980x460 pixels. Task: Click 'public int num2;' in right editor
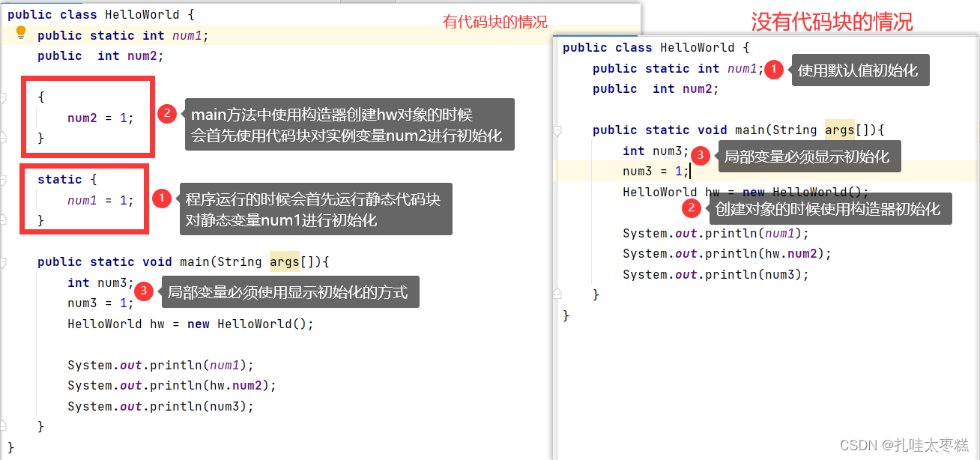point(656,89)
